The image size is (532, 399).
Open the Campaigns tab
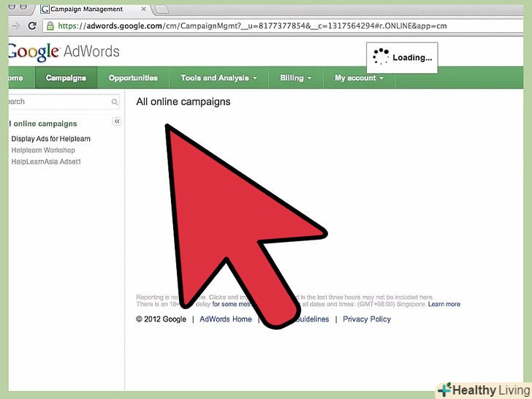(66, 77)
